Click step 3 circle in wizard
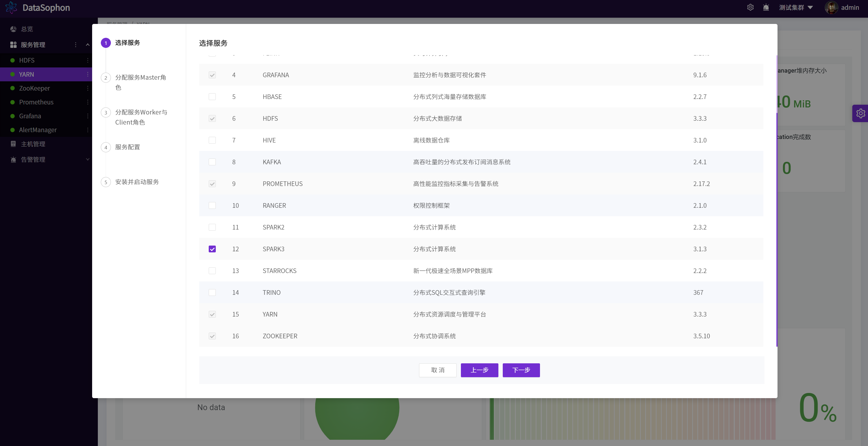Image resolution: width=868 pixels, height=446 pixels. 106,112
